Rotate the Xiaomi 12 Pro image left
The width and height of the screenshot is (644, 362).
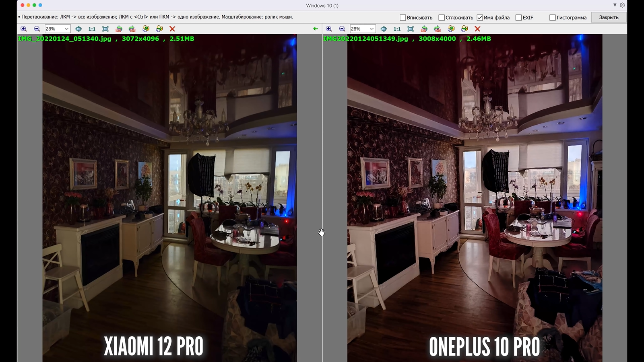click(x=119, y=29)
